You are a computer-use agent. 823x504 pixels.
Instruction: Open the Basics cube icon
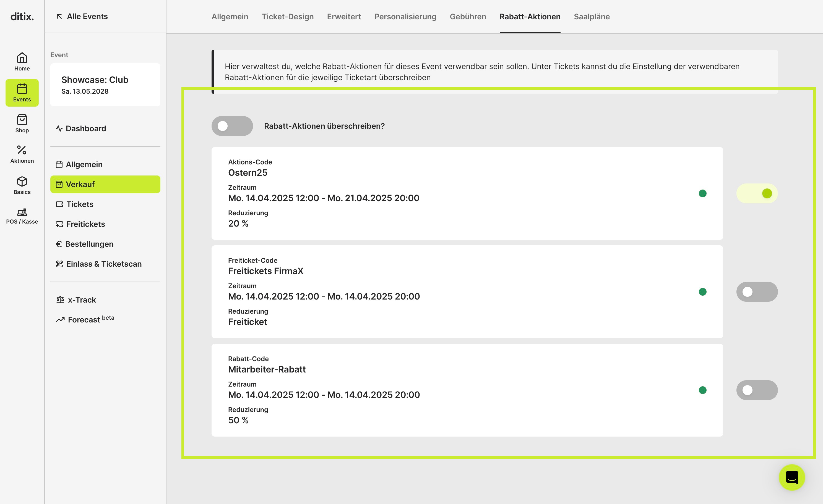pyautogui.click(x=22, y=181)
